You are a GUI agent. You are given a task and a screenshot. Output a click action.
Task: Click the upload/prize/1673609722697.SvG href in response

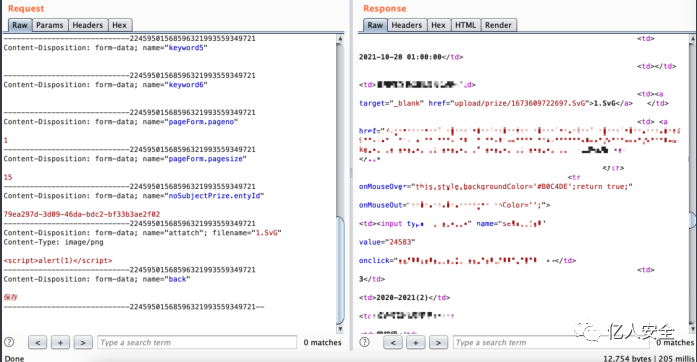coord(520,103)
